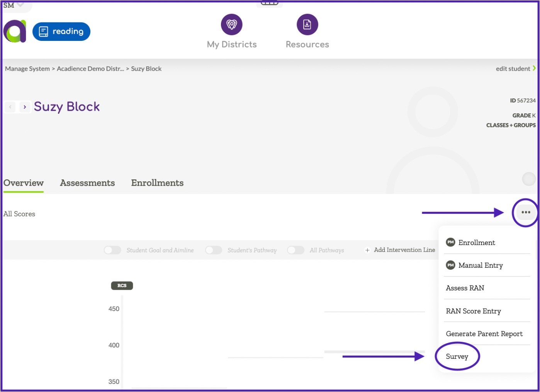Open the three-dot actions menu
Screen dimensions: 540x392
[525, 212]
